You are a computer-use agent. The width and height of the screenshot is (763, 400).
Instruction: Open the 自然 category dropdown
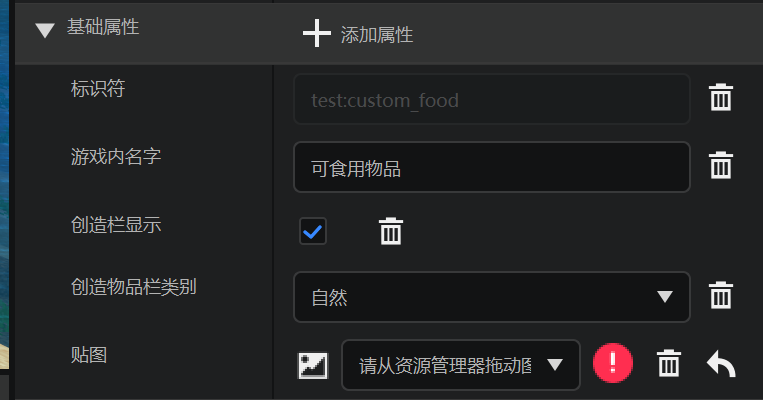pos(492,297)
